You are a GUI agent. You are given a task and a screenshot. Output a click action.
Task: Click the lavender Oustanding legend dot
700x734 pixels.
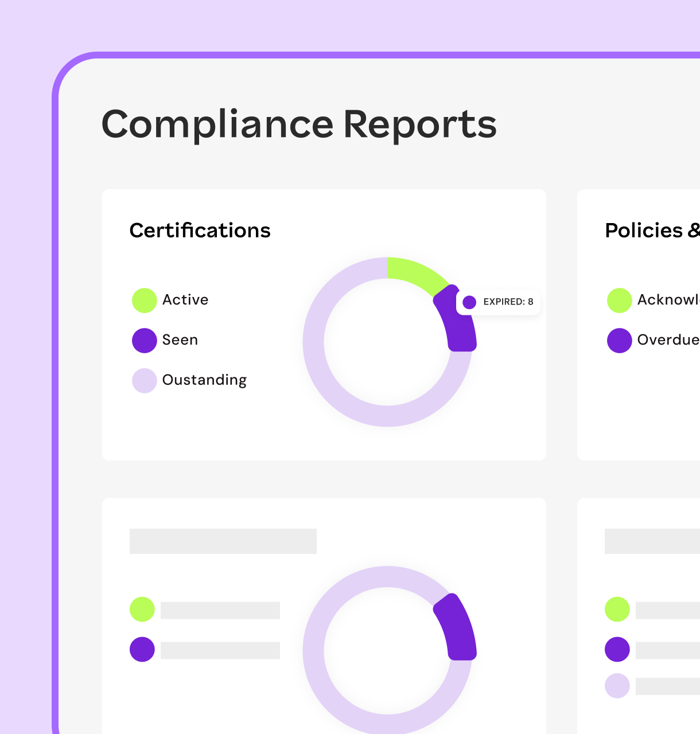tap(145, 381)
